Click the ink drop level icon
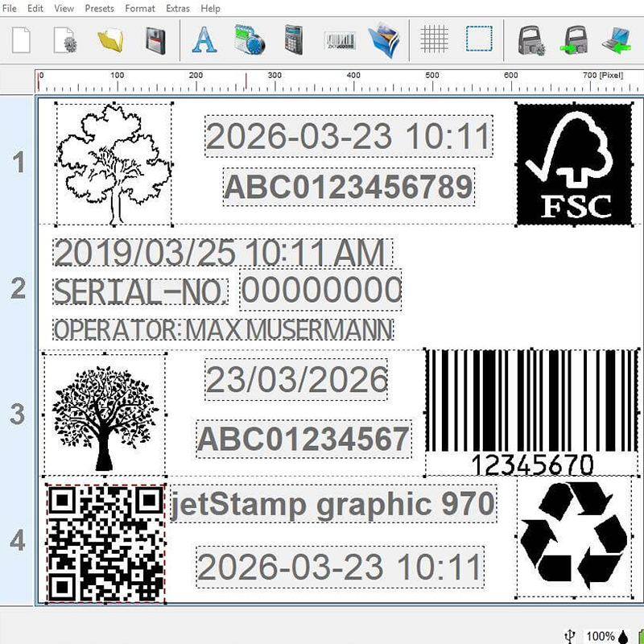644x644 pixels. [x=623, y=636]
